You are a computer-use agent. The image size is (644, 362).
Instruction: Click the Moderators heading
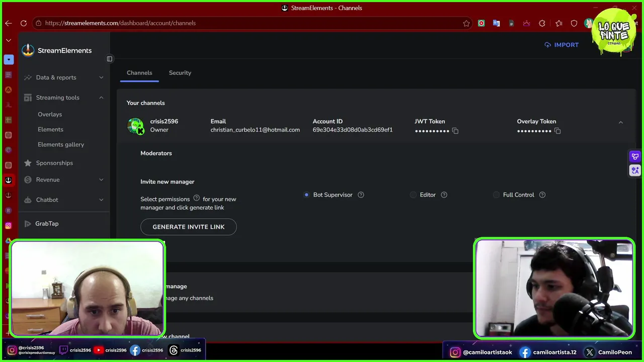click(x=156, y=153)
